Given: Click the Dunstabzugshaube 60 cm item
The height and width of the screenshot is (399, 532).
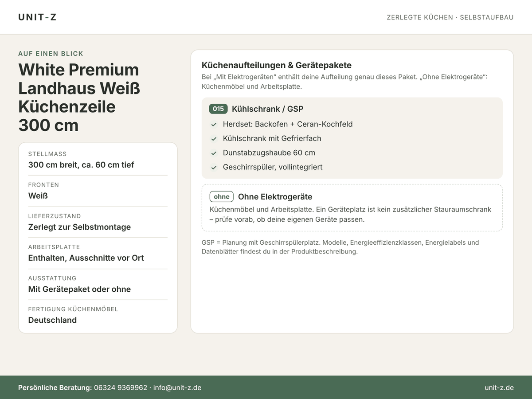Looking at the screenshot, I should [269, 153].
